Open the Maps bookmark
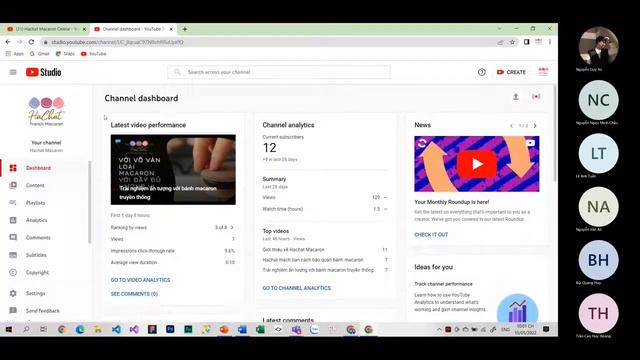The image size is (640, 360). coord(65,53)
